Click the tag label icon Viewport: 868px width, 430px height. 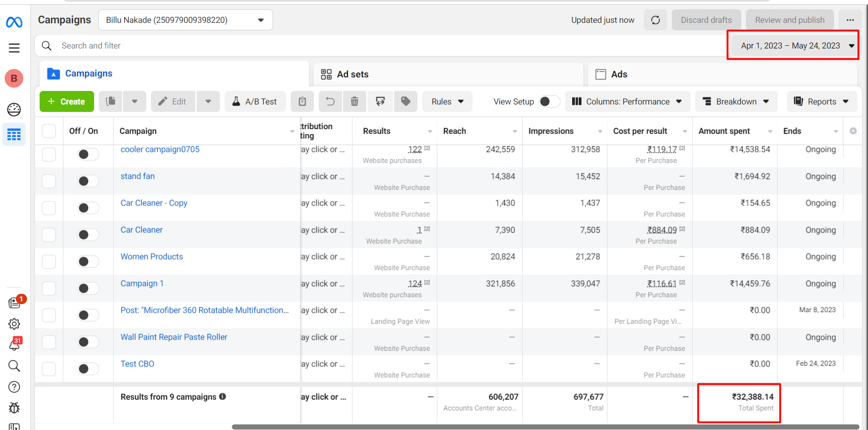coord(405,102)
